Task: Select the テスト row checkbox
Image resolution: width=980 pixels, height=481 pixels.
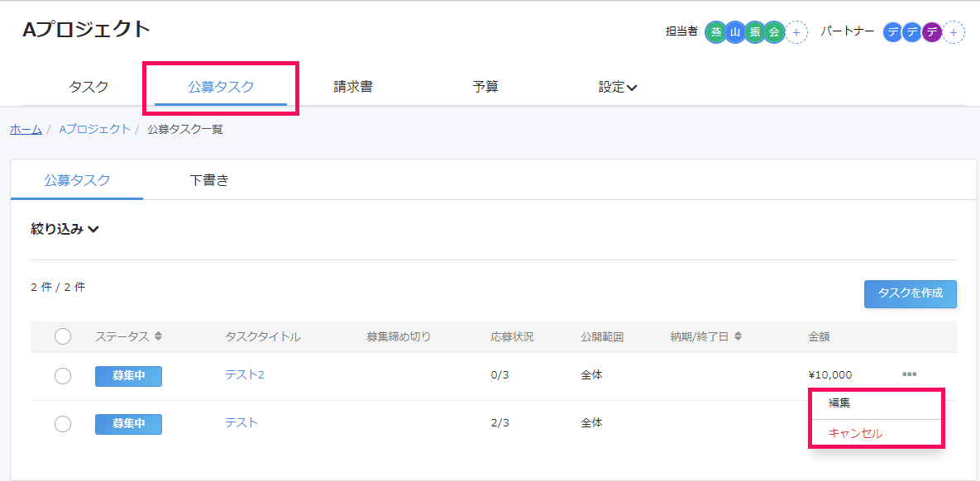Action: (63, 424)
